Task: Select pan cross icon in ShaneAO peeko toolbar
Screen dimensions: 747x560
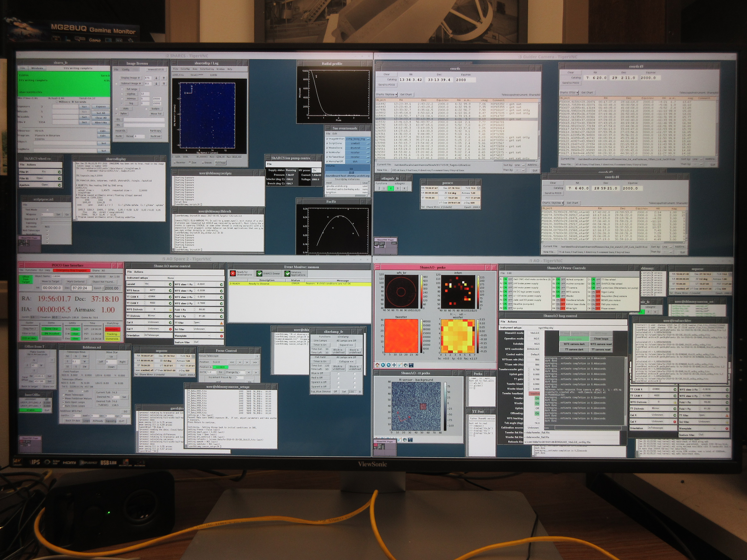Action: [394, 365]
